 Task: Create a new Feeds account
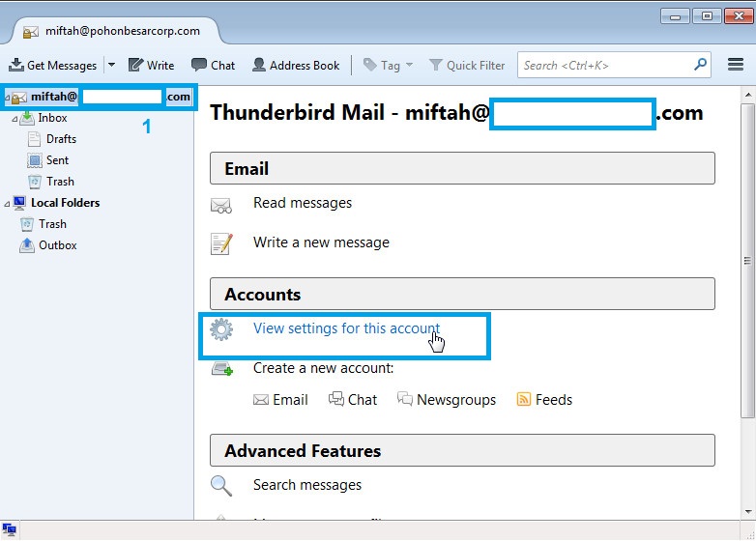coord(544,399)
